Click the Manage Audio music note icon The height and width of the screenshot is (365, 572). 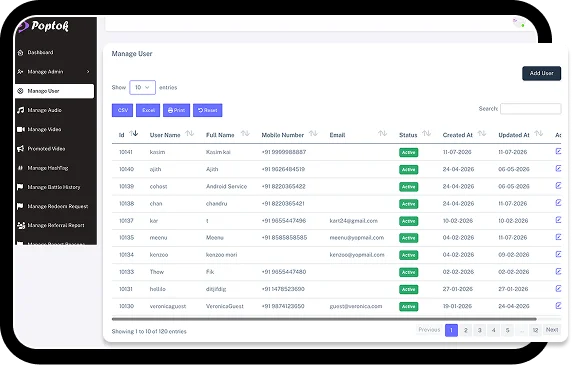[x=20, y=110]
